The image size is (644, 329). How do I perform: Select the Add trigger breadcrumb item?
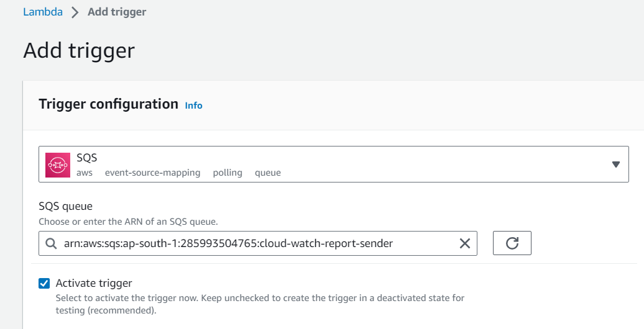117,12
